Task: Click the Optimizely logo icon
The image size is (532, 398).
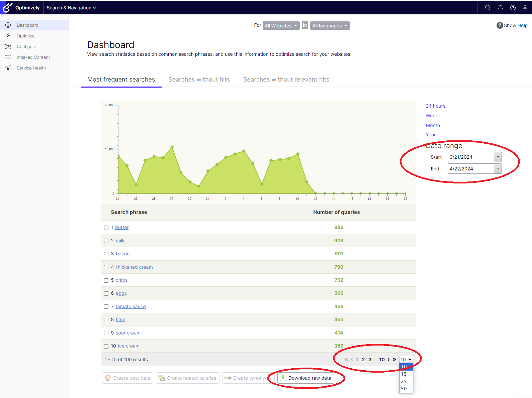Action: pos(7,7)
